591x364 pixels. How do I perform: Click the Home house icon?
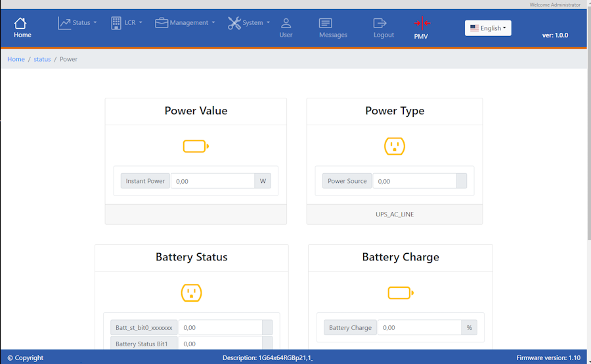click(20, 24)
